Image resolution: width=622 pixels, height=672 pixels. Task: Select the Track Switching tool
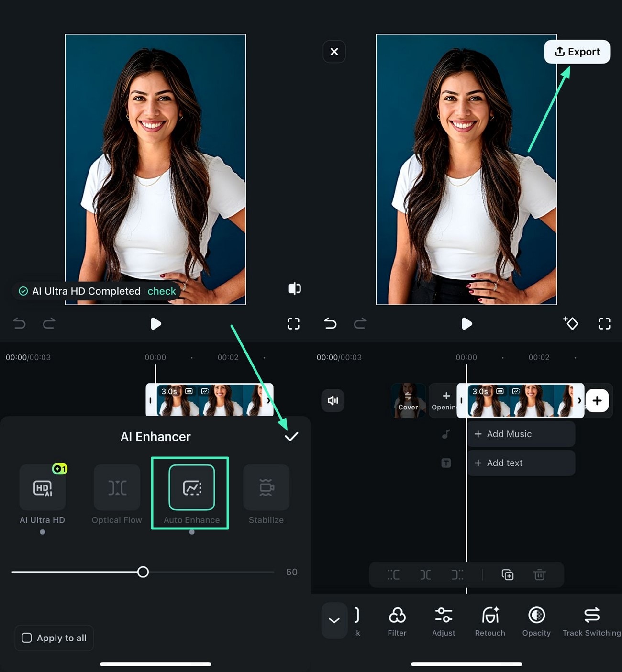[591, 620]
